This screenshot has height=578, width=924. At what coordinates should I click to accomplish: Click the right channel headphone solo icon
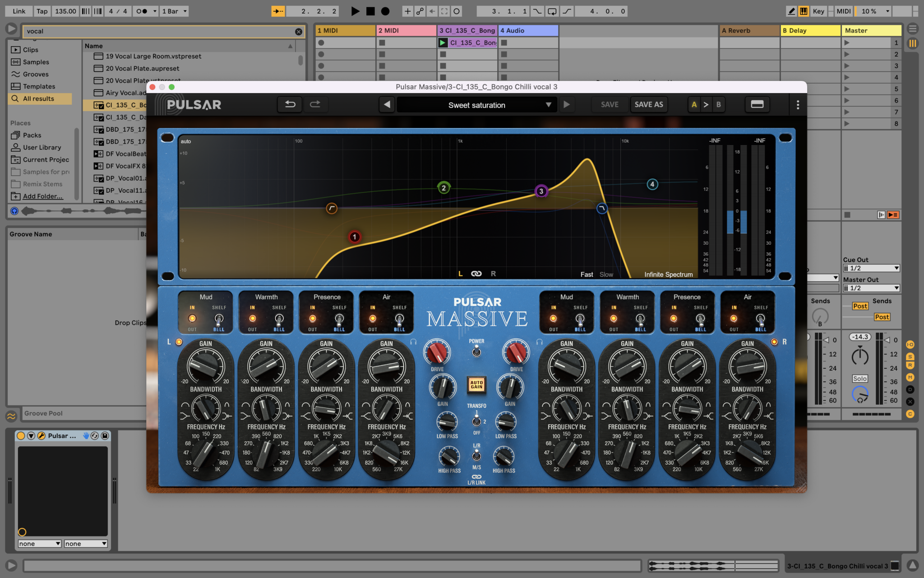pyautogui.click(x=539, y=342)
